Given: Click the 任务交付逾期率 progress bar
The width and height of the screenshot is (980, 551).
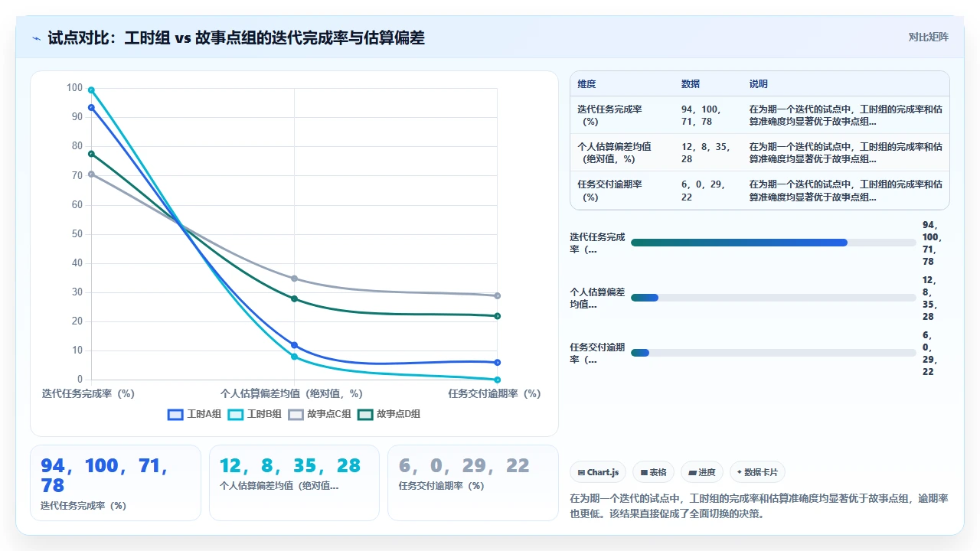Looking at the screenshot, I should [x=773, y=353].
